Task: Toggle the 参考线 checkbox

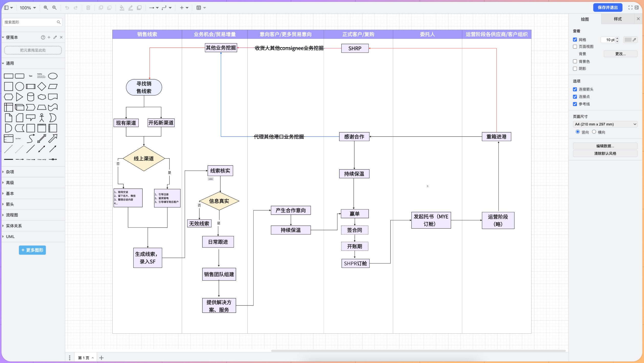Action: point(575,104)
